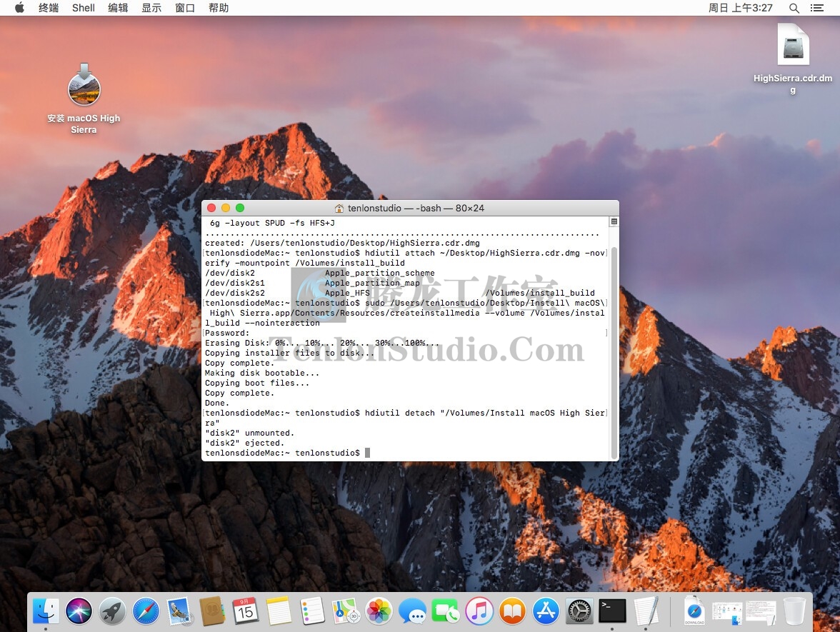
Task: Open the 编辑 menu
Action: click(118, 8)
